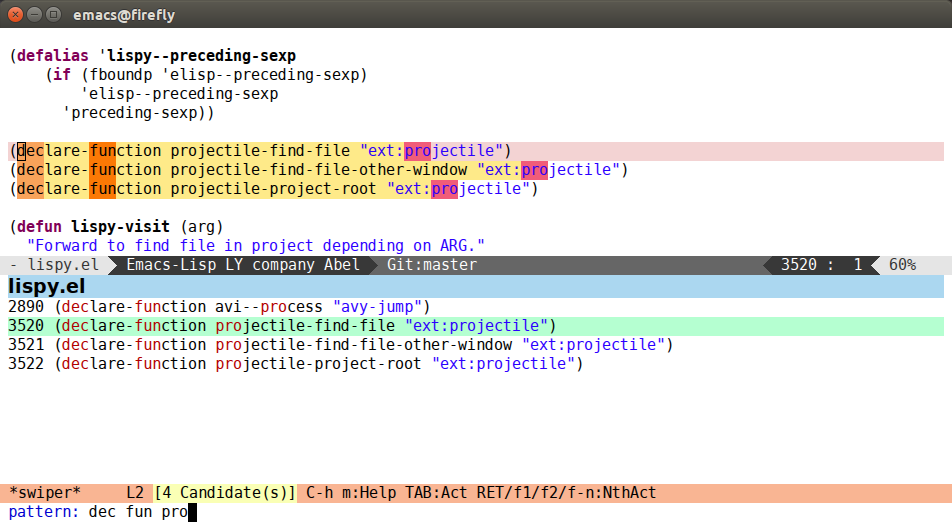Click the 3520 line number in mode line

pos(798,265)
